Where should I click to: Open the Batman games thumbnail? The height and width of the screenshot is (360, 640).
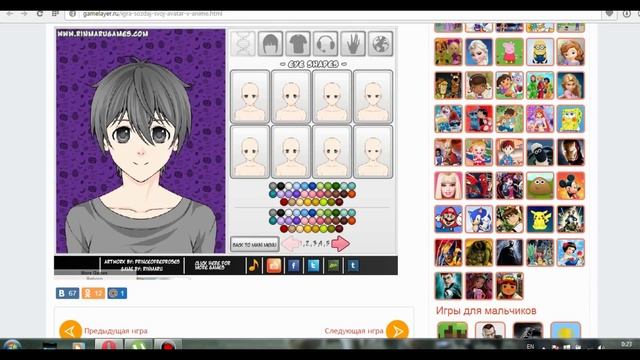pos(509,253)
